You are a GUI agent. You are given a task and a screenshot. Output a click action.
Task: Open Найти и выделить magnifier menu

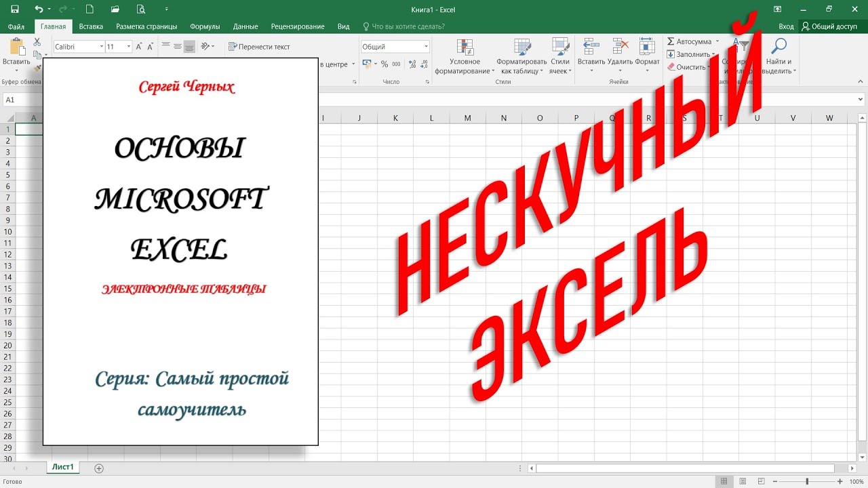tap(779, 56)
